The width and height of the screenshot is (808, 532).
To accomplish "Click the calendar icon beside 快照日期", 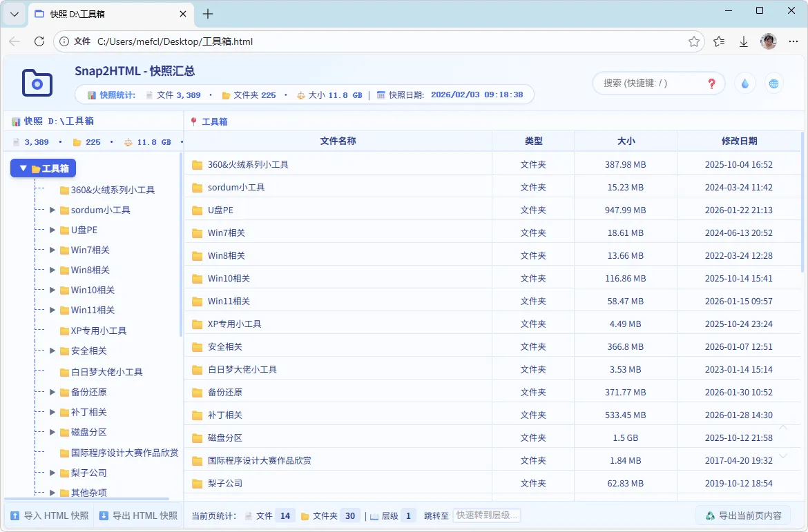I will pyautogui.click(x=381, y=95).
